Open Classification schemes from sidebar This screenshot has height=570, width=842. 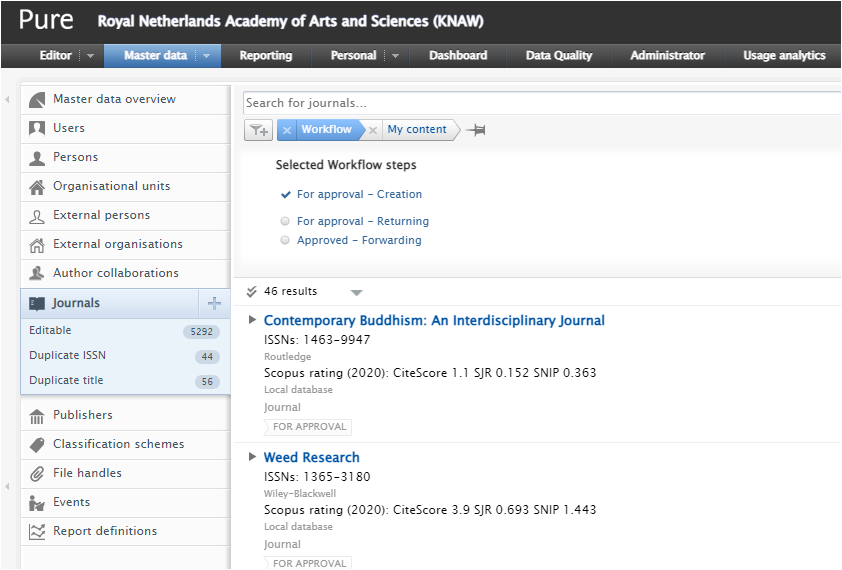118,444
